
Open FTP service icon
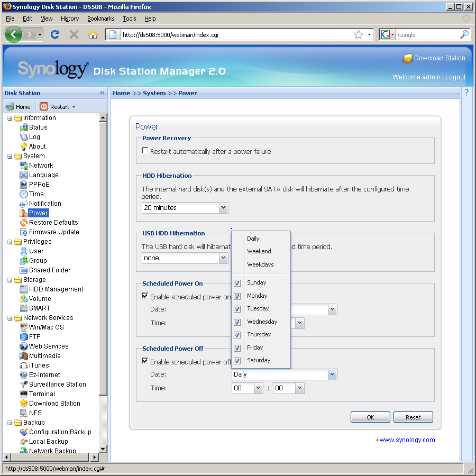tap(24, 337)
